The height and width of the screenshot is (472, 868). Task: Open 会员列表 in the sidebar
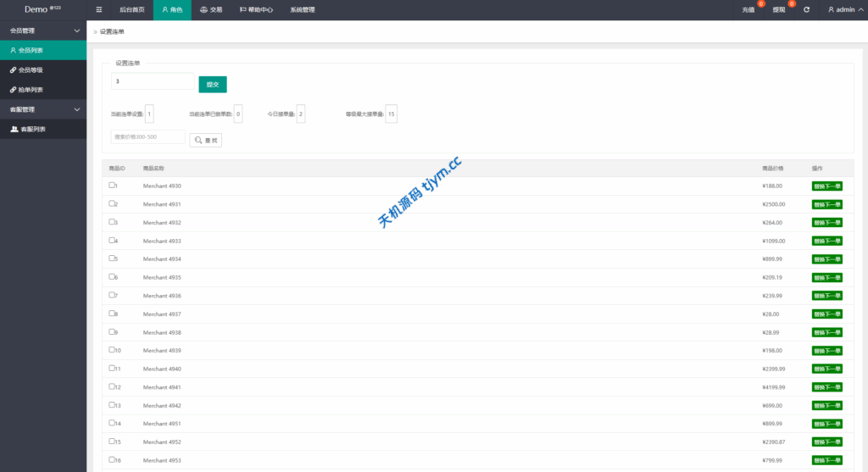tap(31, 51)
